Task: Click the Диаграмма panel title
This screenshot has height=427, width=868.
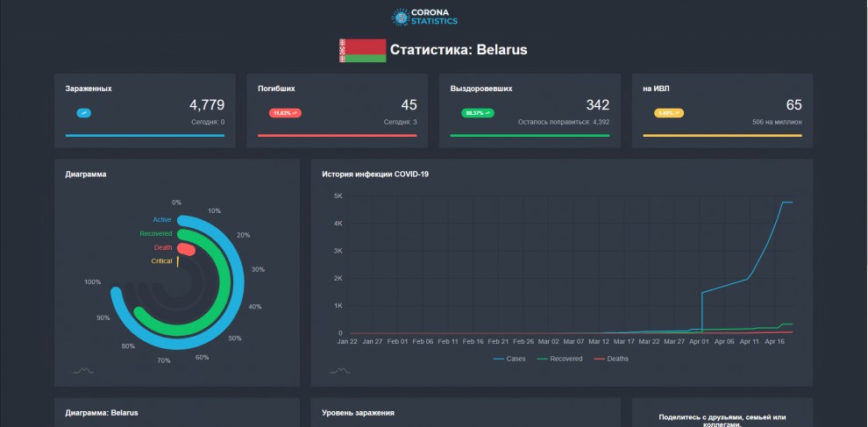Action: pyautogui.click(x=86, y=174)
